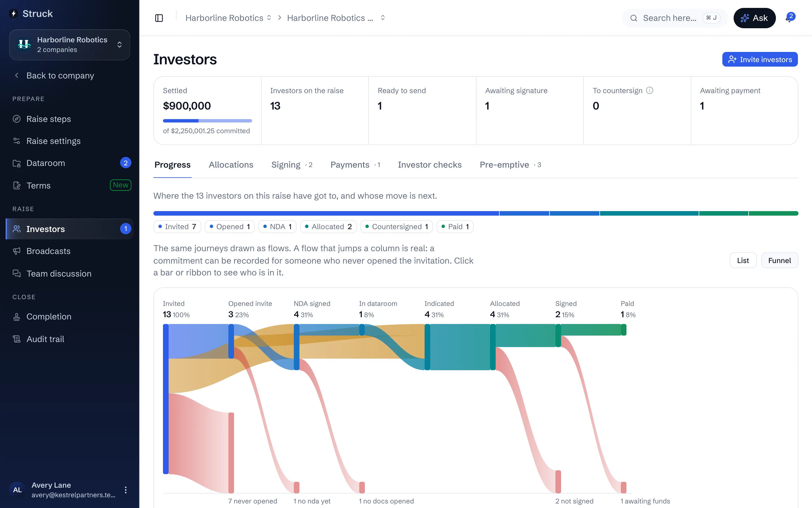Click the Allocated 2 legend chip

[x=328, y=227]
